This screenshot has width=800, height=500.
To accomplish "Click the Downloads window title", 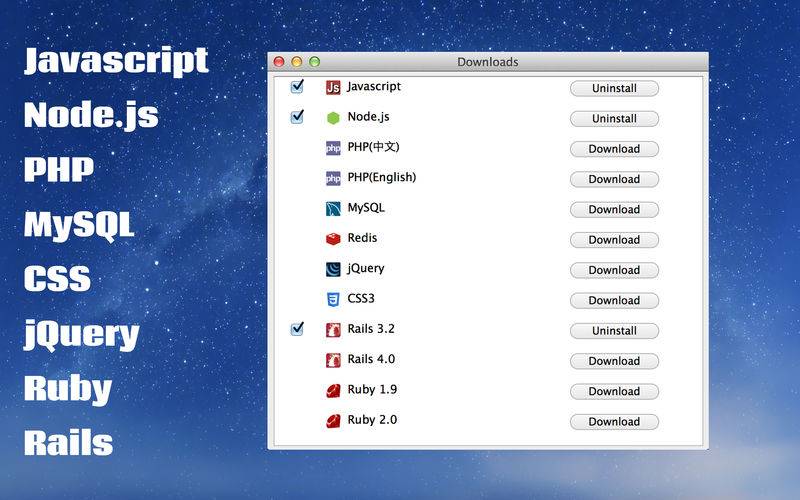I will point(487,62).
